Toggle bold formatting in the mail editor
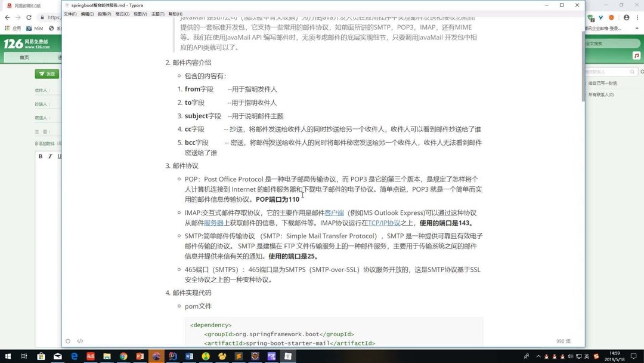 pyautogui.click(x=40, y=156)
